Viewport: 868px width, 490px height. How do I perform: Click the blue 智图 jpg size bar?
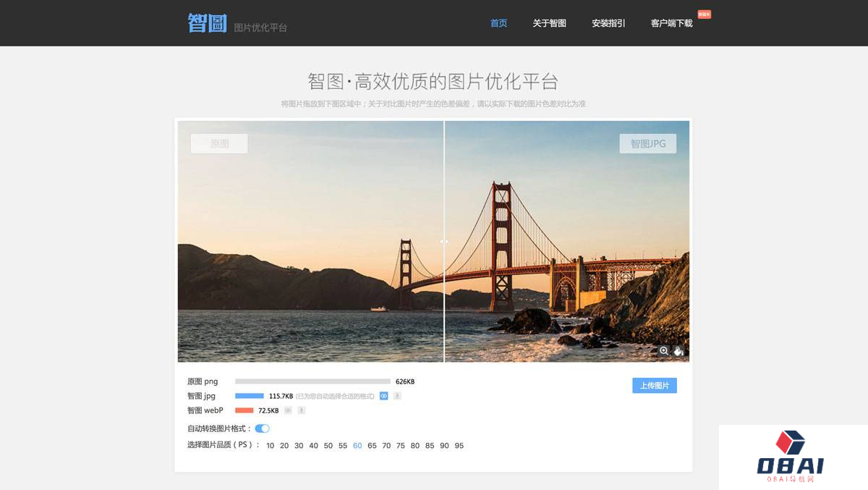[x=250, y=396]
